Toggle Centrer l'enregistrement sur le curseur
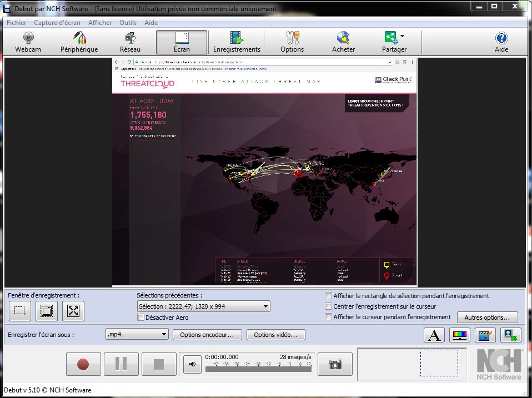Image resolution: width=532 pixels, height=398 pixels. point(329,306)
